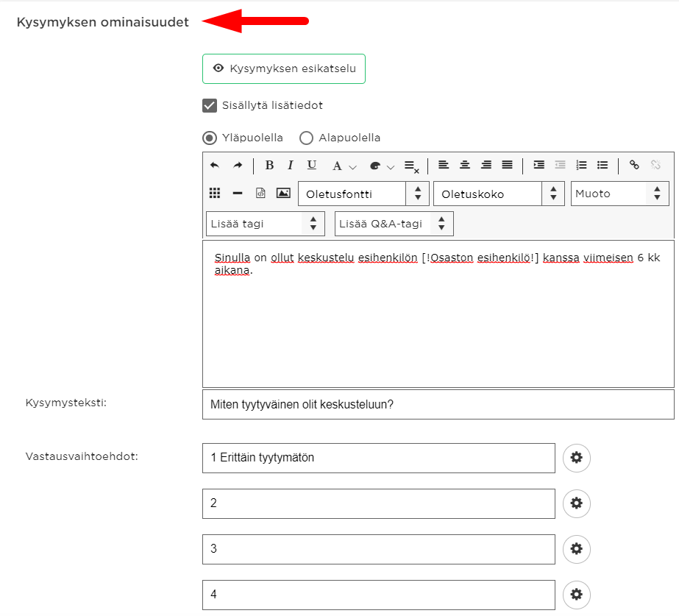The image size is (679, 616).
Task: Center-align the text
Action: coord(465,165)
